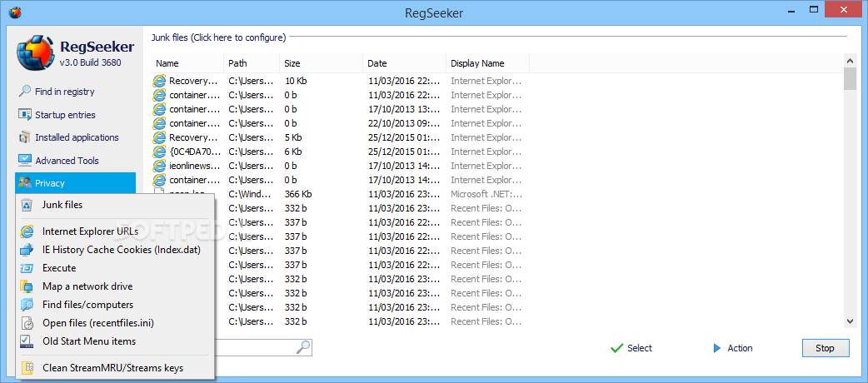Choose IE History Cache Cookies (Index.dat)
Viewport: 868px width, 383px height.
pos(115,250)
